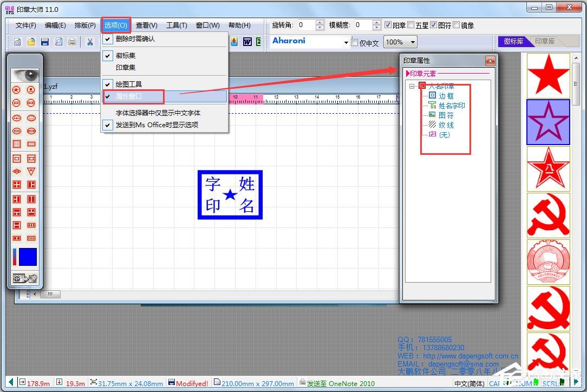Image resolution: width=587 pixels, height=392 pixels.
Task: Click the blue color swatch in tool palette
Action: pyautogui.click(x=28, y=257)
